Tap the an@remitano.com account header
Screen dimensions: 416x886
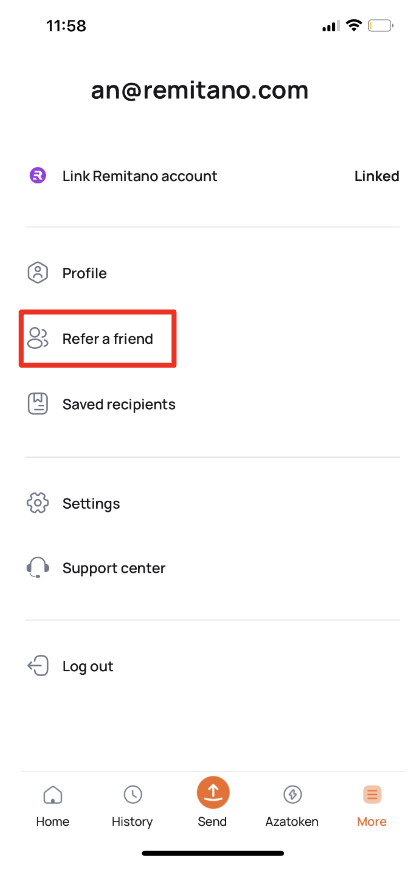(200, 90)
